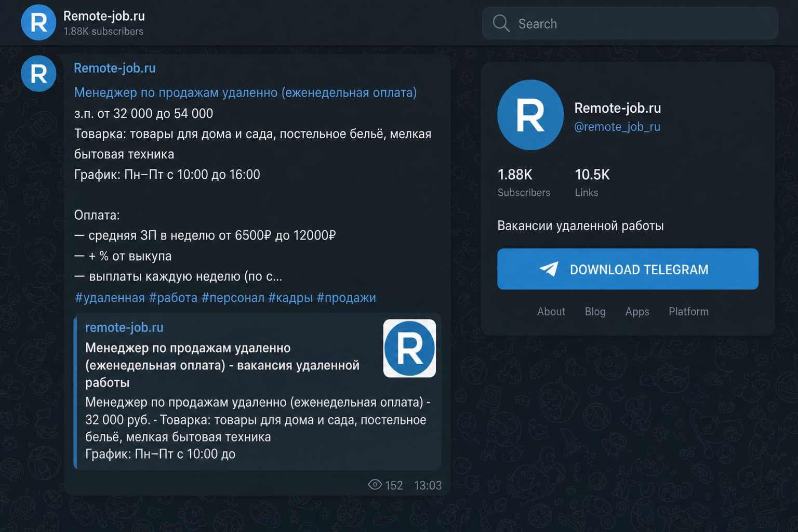This screenshot has height=532, width=798.
Task: Click the Download Telegram button
Action: click(x=628, y=269)
